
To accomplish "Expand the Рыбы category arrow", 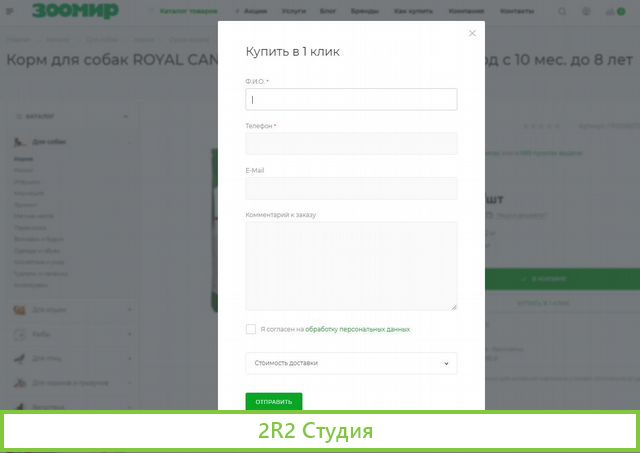I will pyautogui.click(x=129, y=334).
